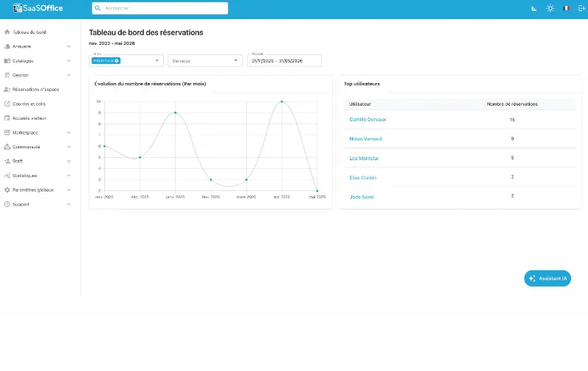Click the Paramètres globaux gear icon
Viewport: 588px width, 371px height.
[x=7, y=190]
